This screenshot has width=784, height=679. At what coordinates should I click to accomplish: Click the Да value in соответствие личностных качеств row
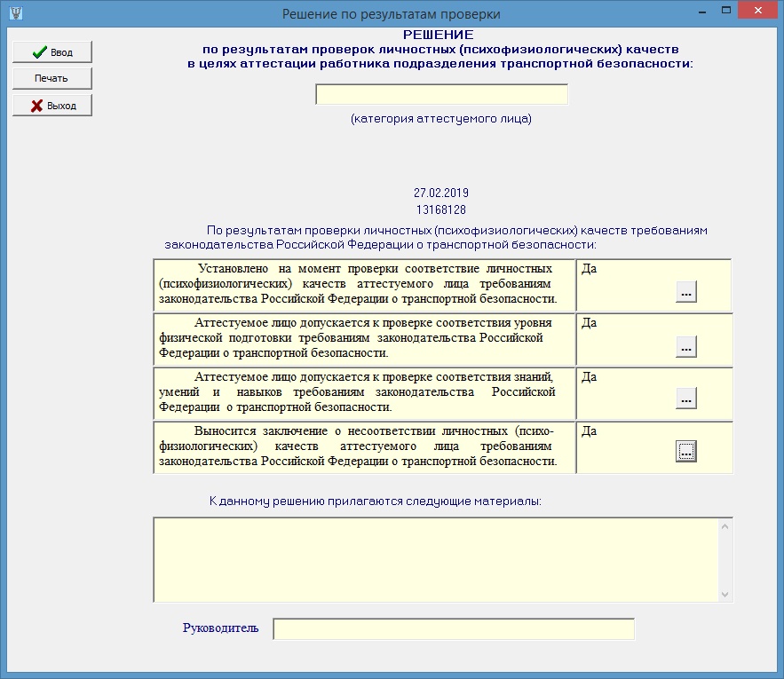[589, 269]
